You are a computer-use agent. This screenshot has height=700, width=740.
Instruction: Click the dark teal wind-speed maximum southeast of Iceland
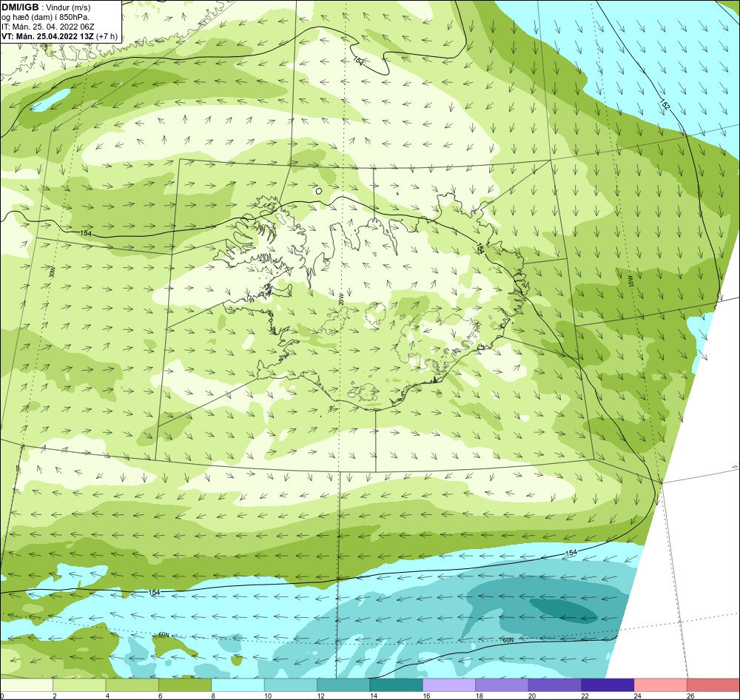(x=562, y=610)
